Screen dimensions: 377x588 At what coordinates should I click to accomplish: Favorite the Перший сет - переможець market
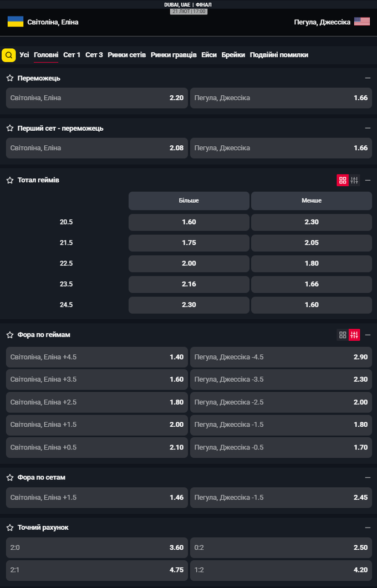10,128
